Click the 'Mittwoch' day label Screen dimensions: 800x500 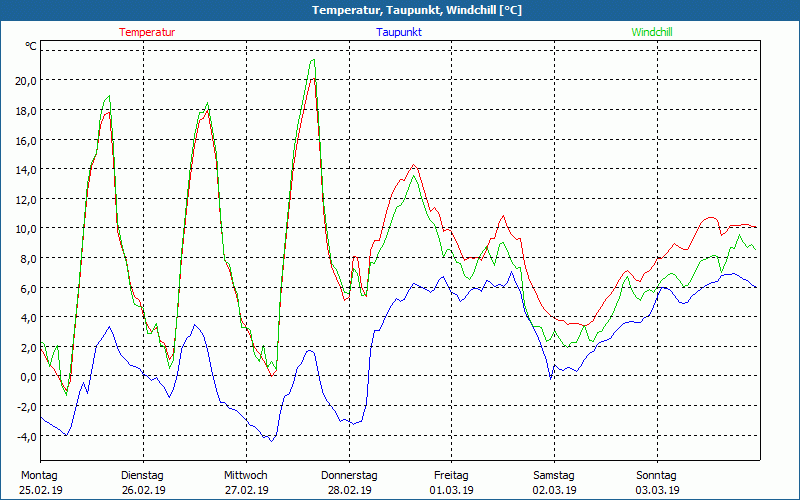246,476
